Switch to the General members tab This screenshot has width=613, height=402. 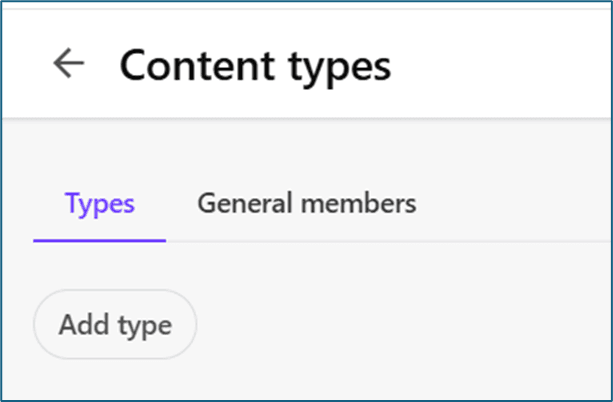(x=306, y=204)
